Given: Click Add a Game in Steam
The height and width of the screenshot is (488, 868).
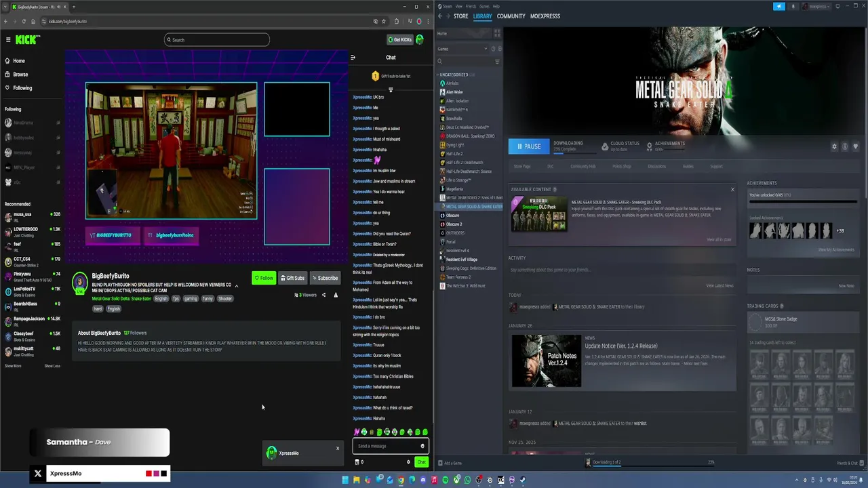Looking at the screenshot, I should click(x=450, y=463).
